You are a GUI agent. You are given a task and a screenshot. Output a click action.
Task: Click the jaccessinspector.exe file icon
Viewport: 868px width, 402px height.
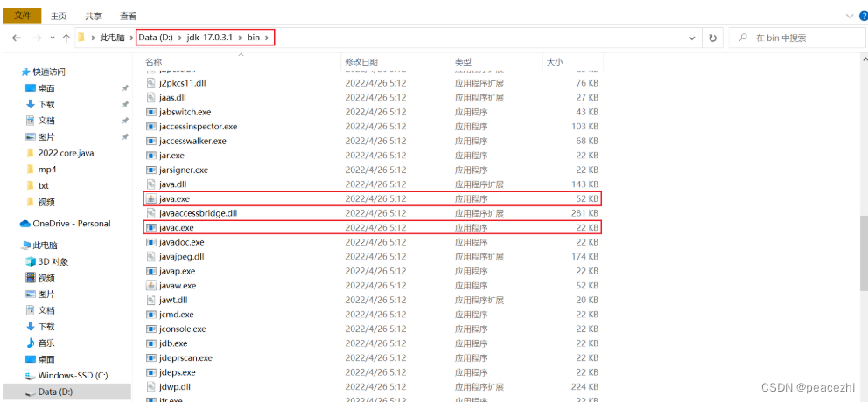pos(151,126)
